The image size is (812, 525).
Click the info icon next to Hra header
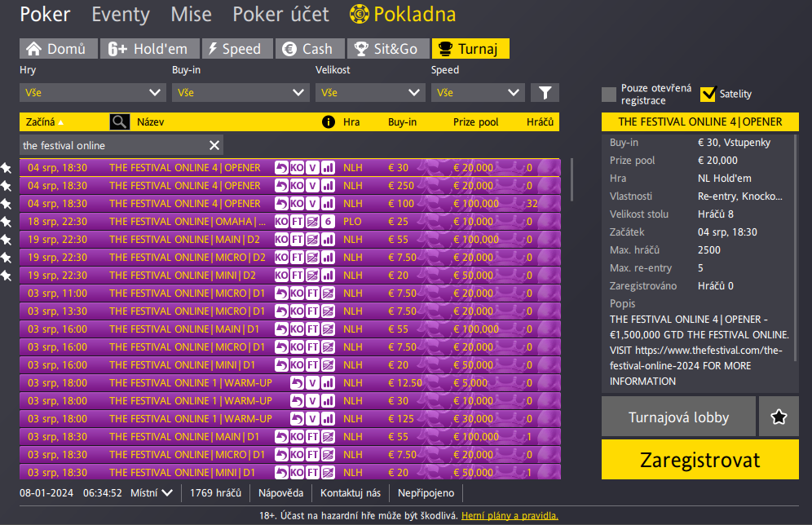[329, 122]
